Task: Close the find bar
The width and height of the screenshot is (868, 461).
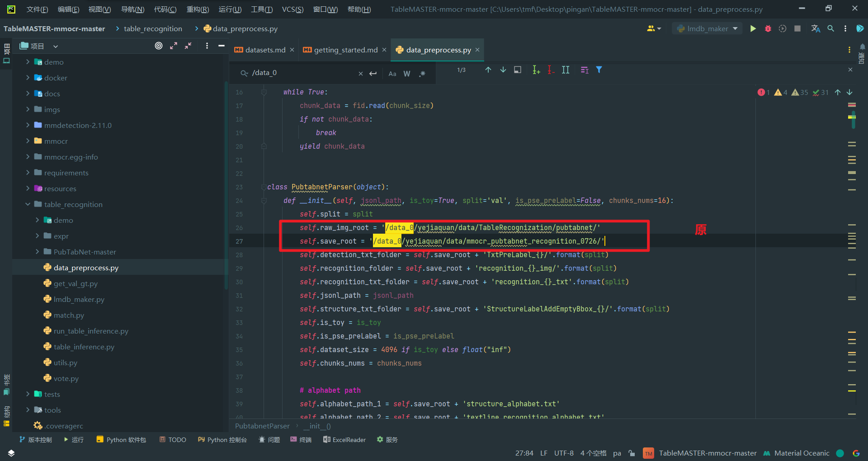Action: [x=850, y=70]
